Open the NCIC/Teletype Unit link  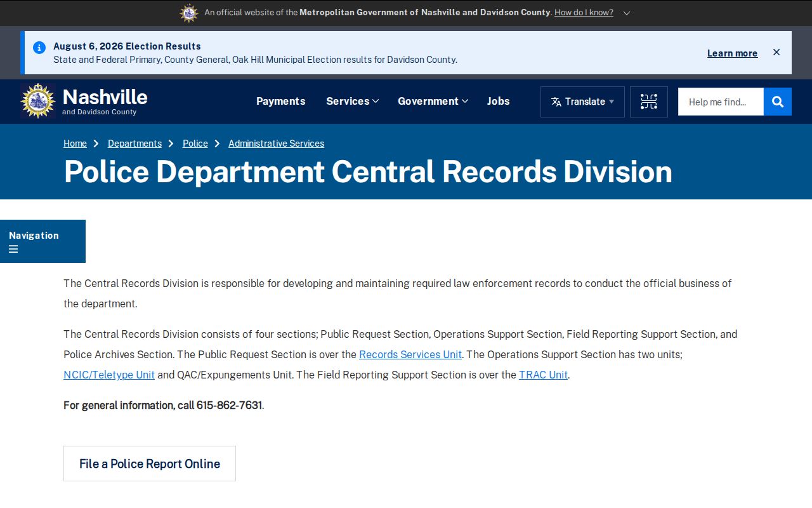point(109,375)
